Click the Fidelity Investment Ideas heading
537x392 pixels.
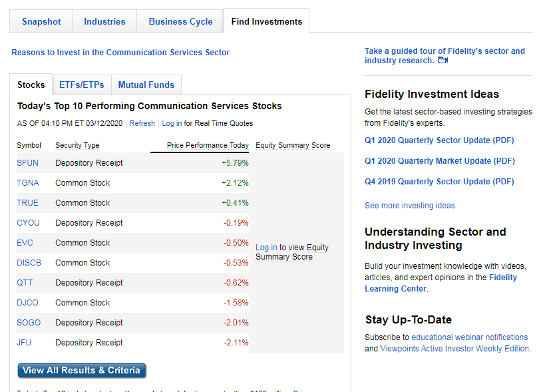click(x=431, y=95)
